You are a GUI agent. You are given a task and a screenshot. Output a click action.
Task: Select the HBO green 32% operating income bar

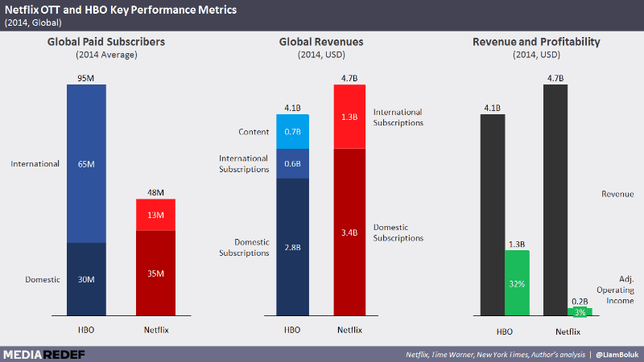point(517,283)
